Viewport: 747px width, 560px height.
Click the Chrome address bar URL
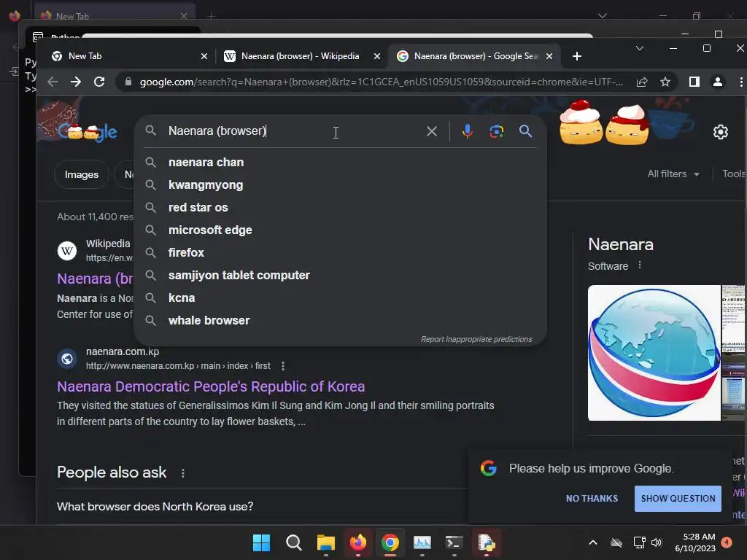381,82
